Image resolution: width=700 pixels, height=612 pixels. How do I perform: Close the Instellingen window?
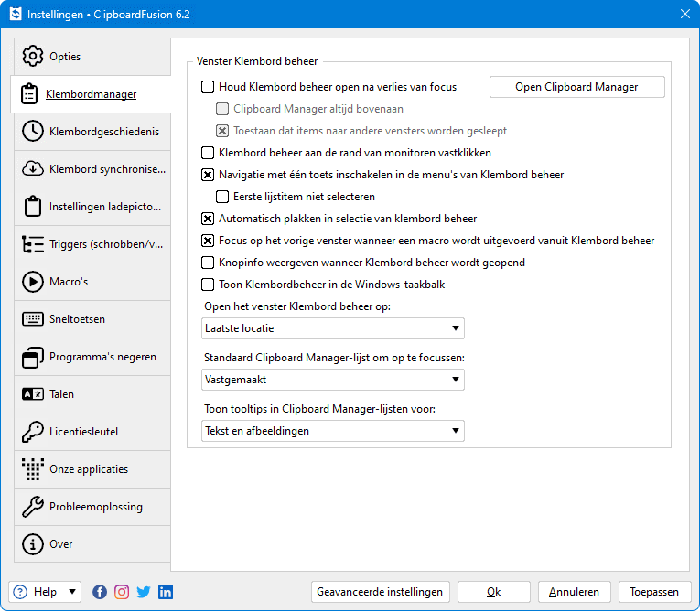684,14
